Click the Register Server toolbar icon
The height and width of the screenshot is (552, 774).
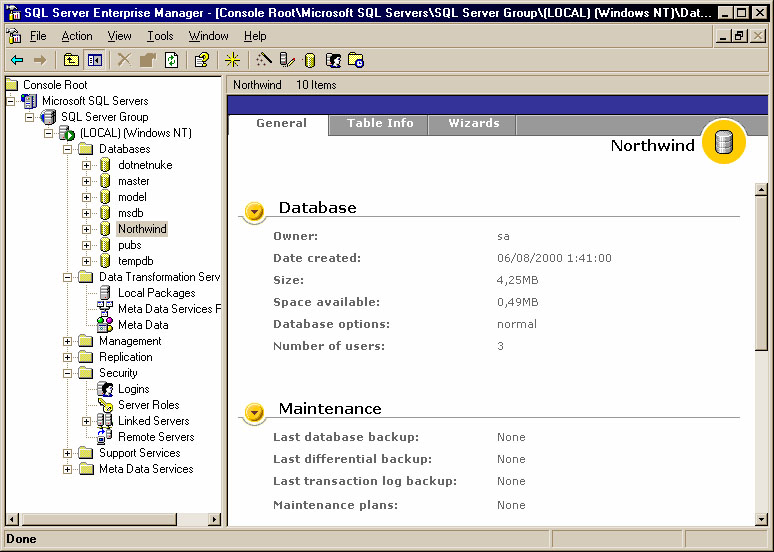click(x=286, y=60)
